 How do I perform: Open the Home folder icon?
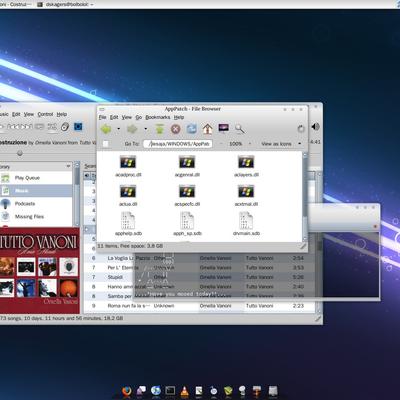[x=207, y=129]
